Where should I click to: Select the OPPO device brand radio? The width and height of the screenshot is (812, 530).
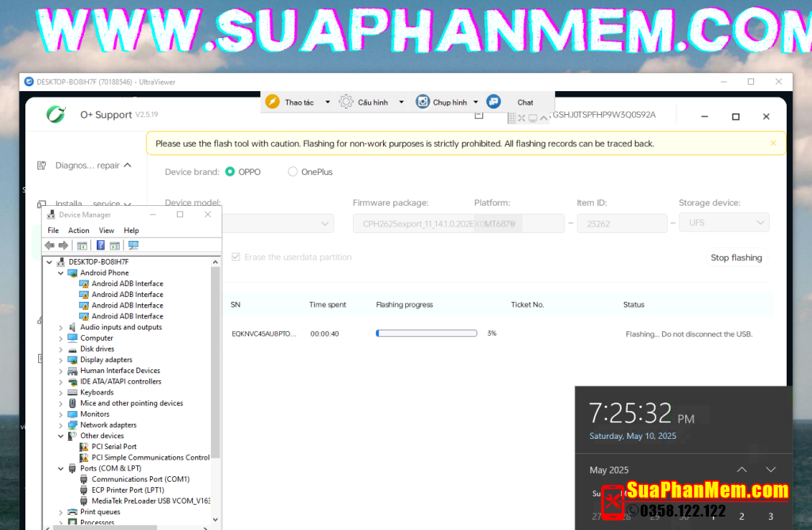pos(230,172)
